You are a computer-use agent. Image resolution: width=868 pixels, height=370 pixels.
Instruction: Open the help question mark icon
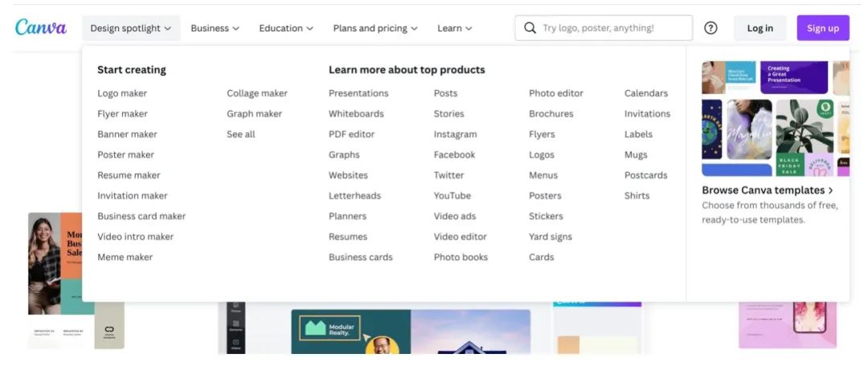click(710, 28)
